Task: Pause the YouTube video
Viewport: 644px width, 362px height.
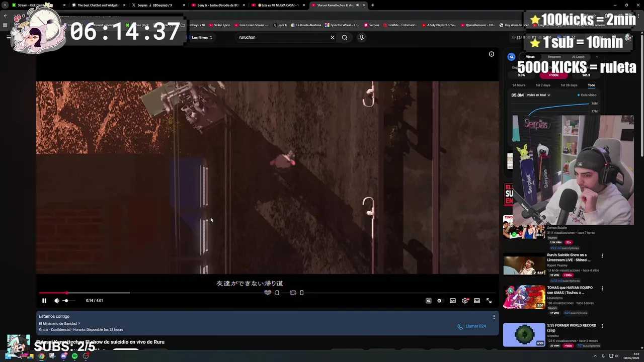Action: [44, 301]
